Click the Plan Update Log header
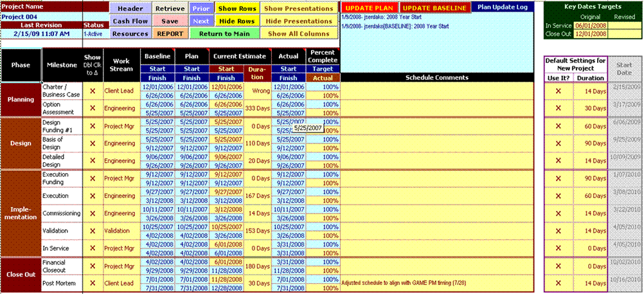The height and width of the screenshot is (294, 644). pyautogui.click(x=503, y=7)
